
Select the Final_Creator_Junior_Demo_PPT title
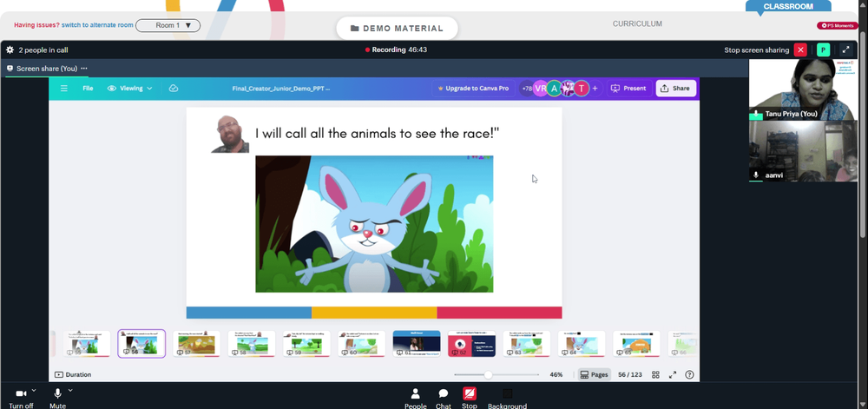[281, 89]
